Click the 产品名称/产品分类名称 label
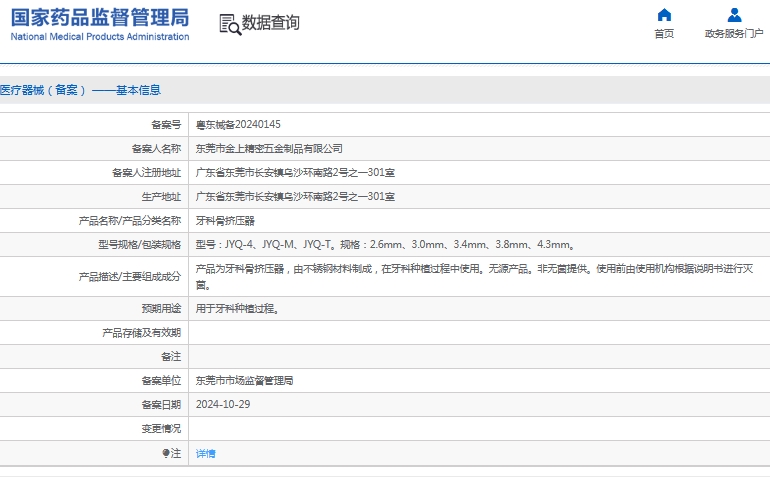The height and width of the screenshot is (478, 770). [x=130, y=221]
